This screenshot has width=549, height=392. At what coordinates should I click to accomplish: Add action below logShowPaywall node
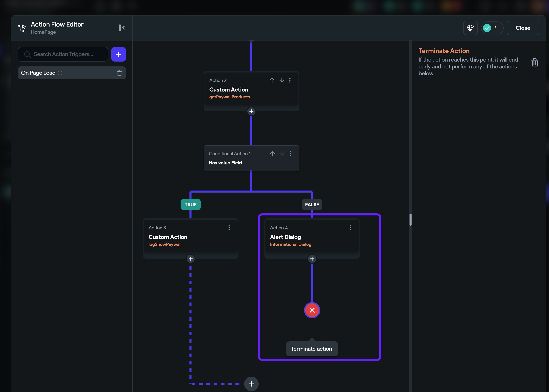point(191,259)
